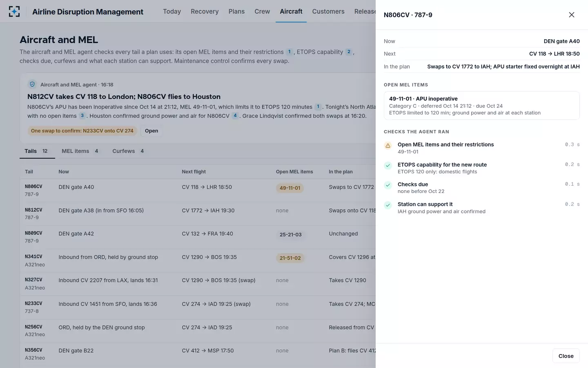Screen dimensions: 588x368
Task: Click the checkmark icon for Station can support it
Action: [x=388, y=205]
